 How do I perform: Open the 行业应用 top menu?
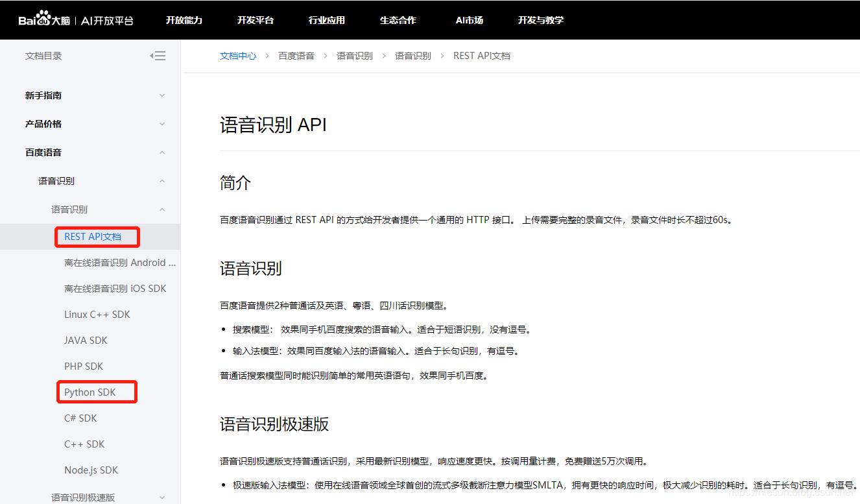click(x=327, y=20)
